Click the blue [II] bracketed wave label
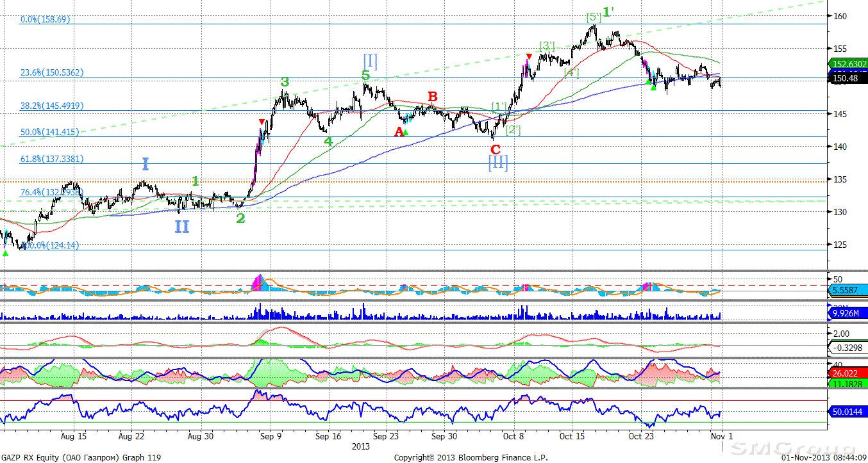 [x=498, y=163]
